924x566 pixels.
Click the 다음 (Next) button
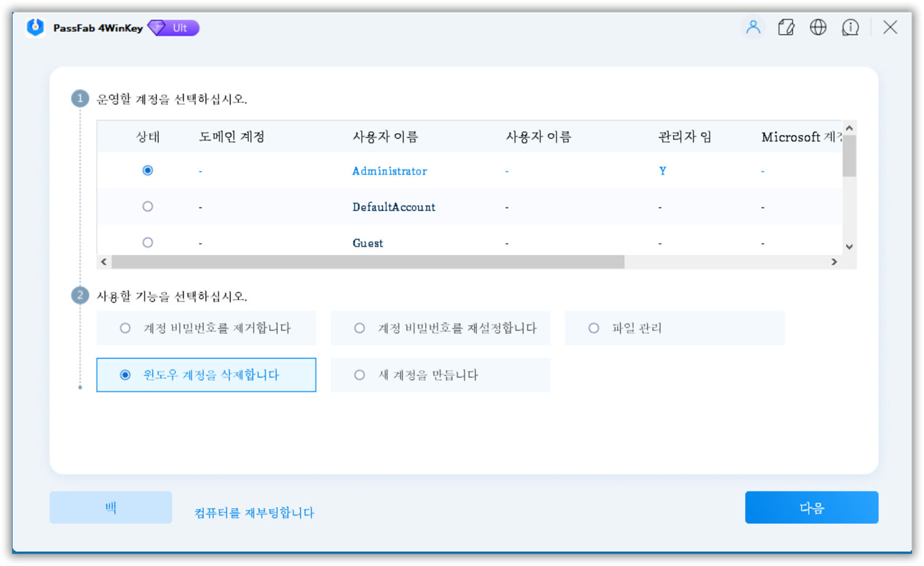(x=811, y=507)
